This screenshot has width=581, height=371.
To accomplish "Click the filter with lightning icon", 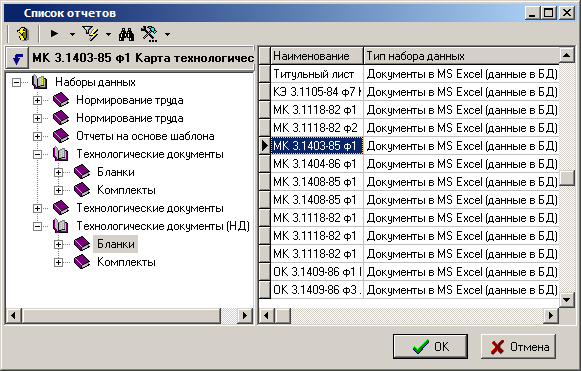I will click(x=90, y=34).
